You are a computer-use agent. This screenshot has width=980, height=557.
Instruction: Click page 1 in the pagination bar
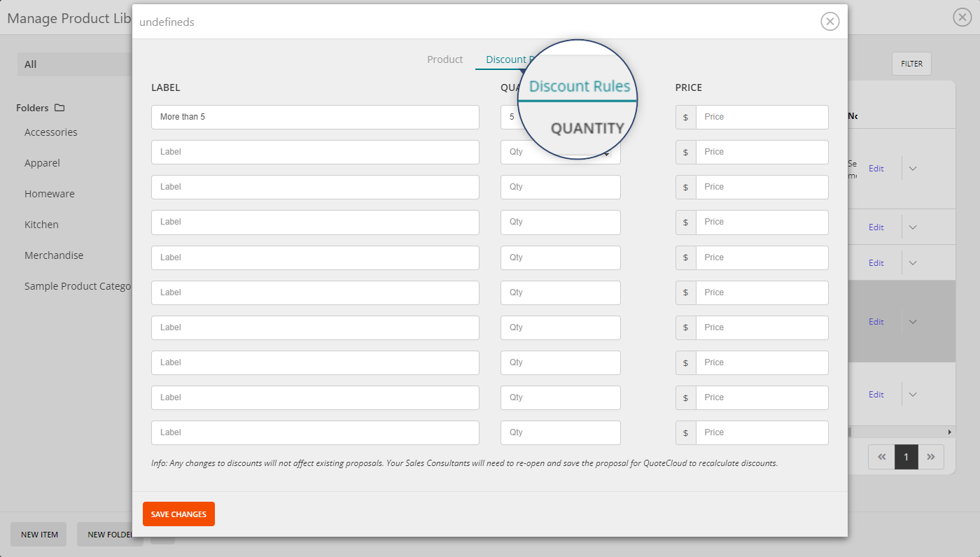point(906,456)
